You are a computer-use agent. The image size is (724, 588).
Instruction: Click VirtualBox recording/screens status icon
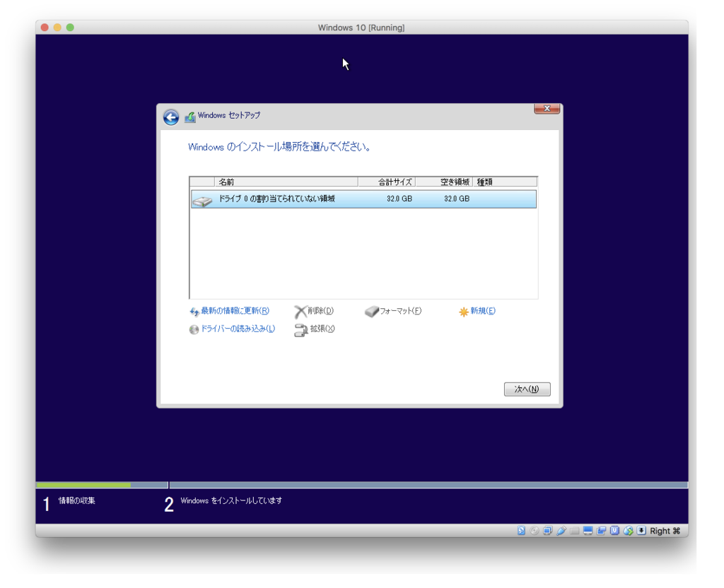[601, 531]
